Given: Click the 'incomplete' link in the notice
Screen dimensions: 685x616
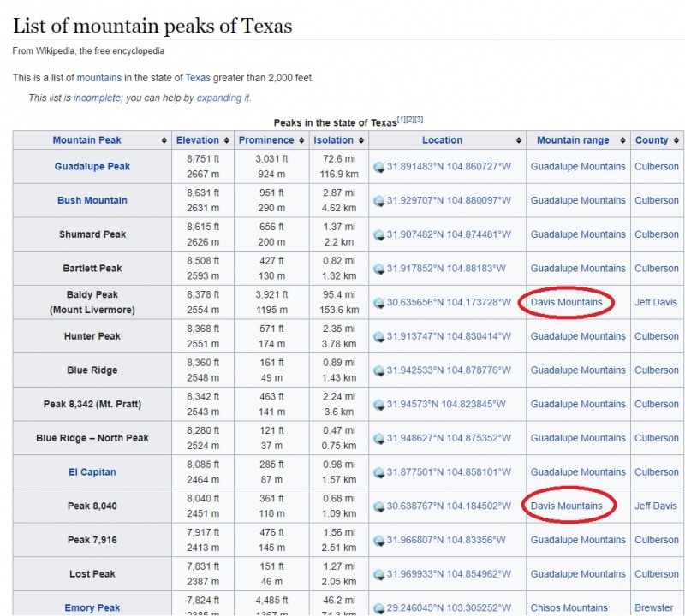Looking at the screenshot, I should point(97,98).
